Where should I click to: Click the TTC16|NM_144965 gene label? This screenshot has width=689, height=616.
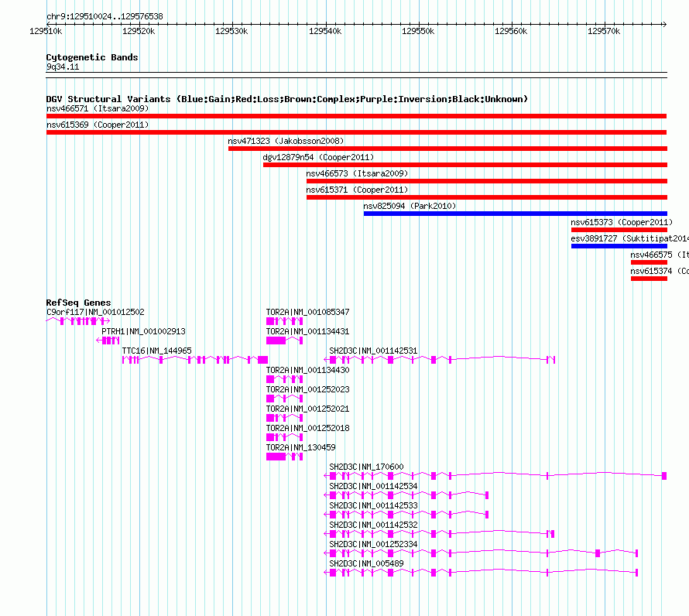tap(157, 351)
